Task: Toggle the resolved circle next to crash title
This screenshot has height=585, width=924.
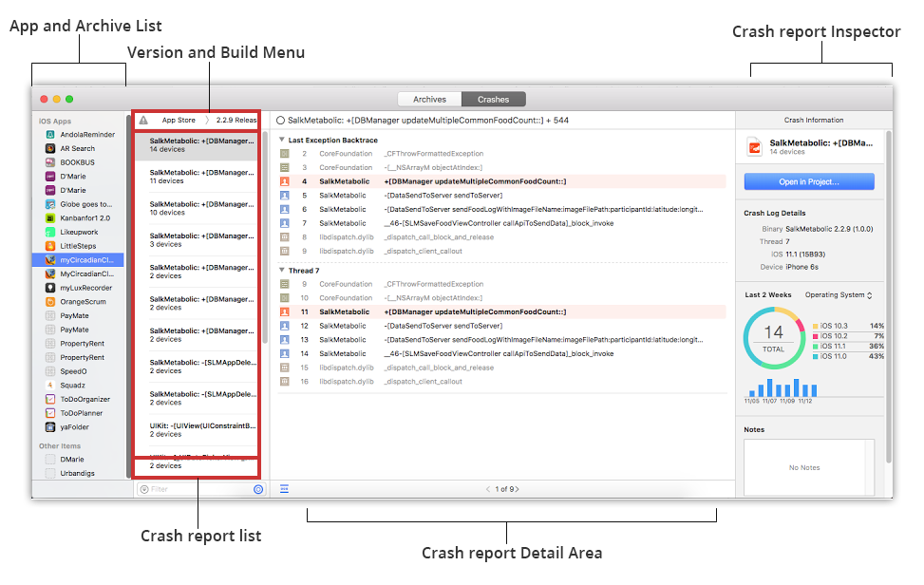Action: (280, 121)
